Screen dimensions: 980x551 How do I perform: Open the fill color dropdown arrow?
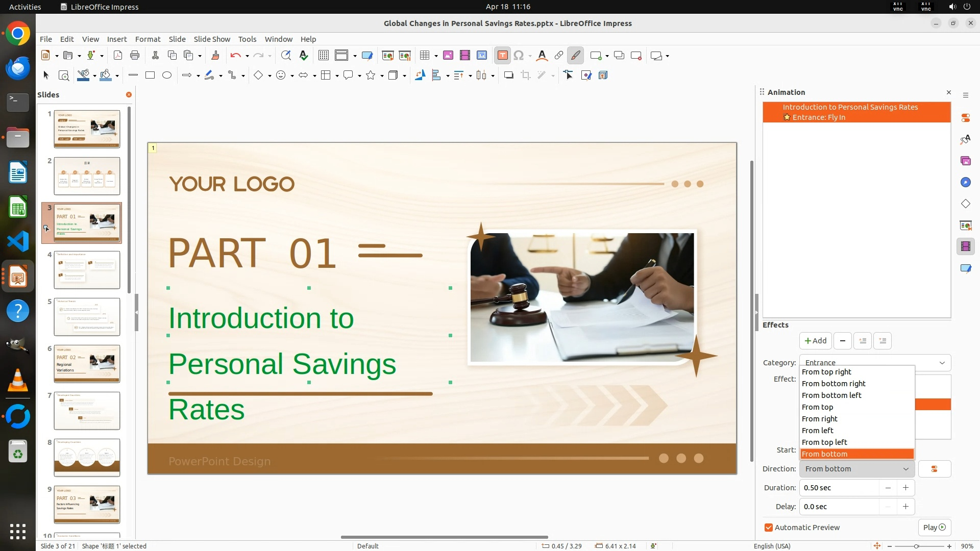[x=117, y=76]
